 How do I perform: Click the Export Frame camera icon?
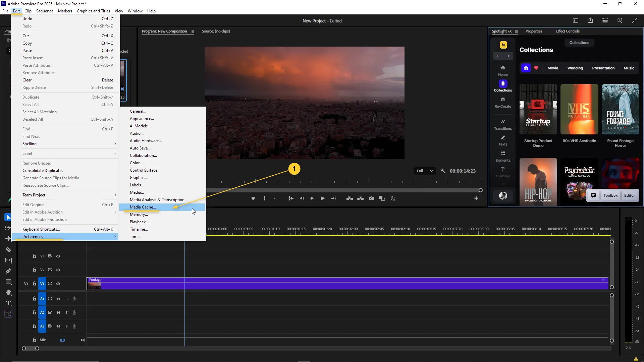[x=371, y=198]
